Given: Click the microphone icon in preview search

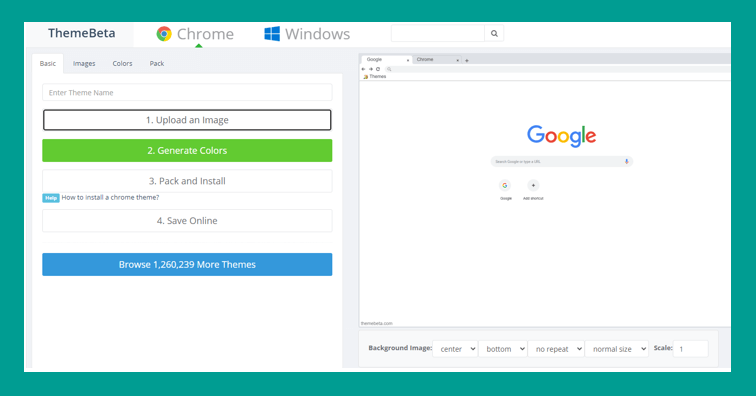Looking at the screenshot, I should click(x=626, y=162).
